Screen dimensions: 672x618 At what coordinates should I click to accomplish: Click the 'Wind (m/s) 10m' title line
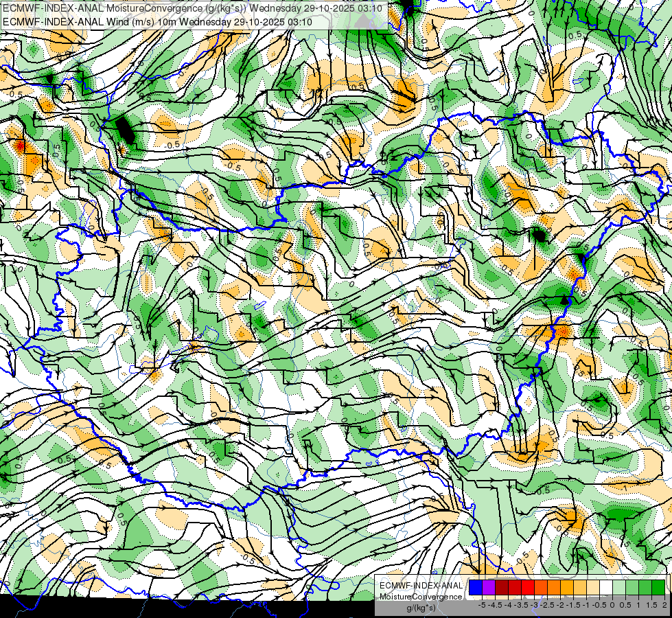pos(157,22)
